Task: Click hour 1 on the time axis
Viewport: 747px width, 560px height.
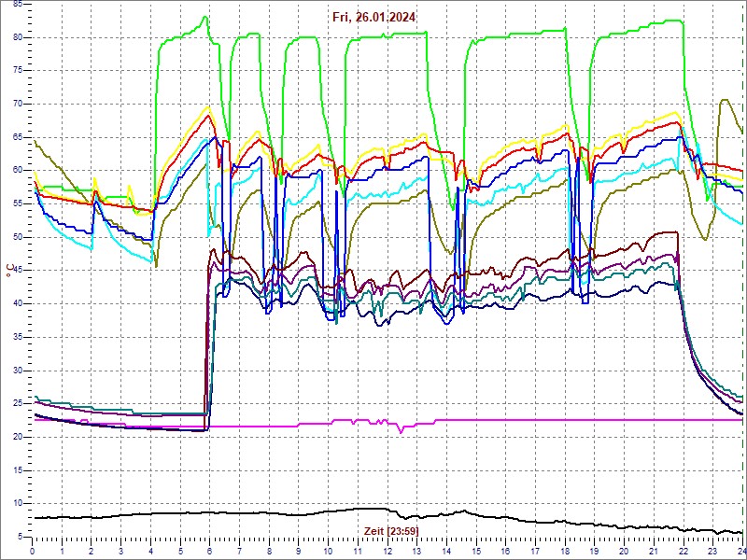Action: [x=62, y=551]
